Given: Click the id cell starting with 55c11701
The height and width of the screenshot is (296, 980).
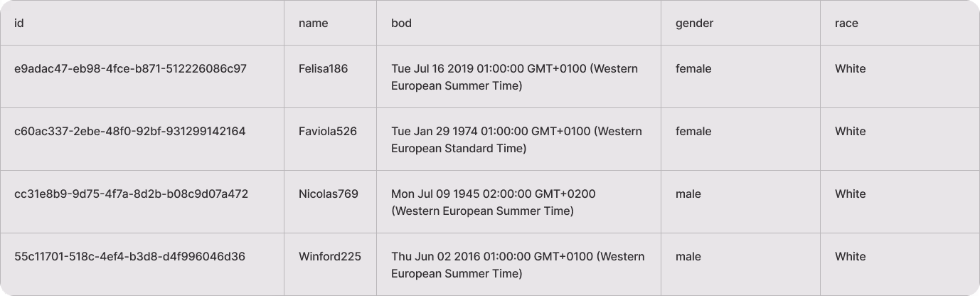Looking at the screenshot, I should pos(129,256).
